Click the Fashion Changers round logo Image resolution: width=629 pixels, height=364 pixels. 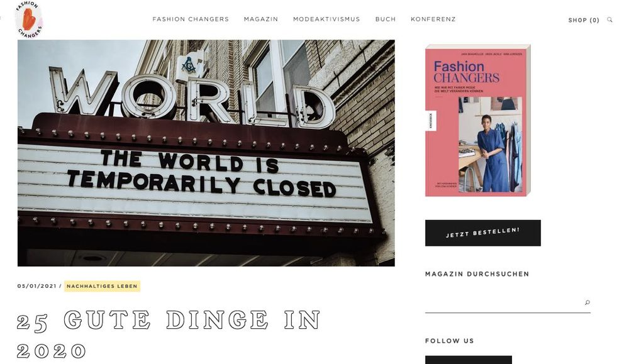pyautogui.click(x=29, y=19)
